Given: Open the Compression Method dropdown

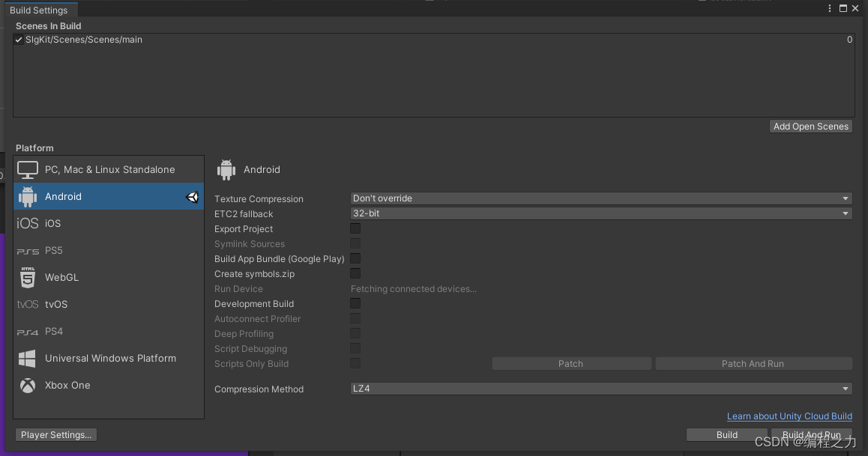Looking at the screenshot, I should pyautogui.click(x=601, y=389).
